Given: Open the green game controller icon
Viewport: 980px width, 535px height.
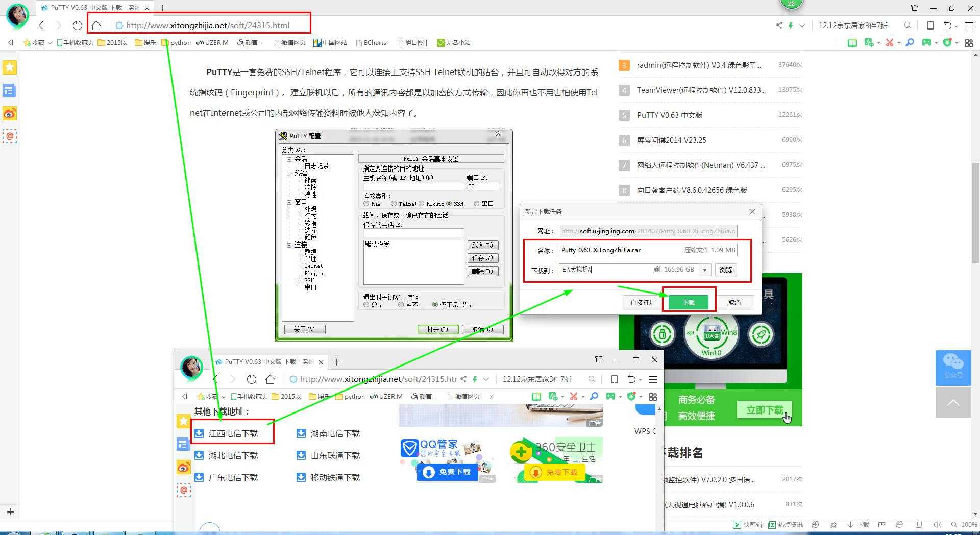Looking at the screenshot, I should pyautogui.click(x=926, y=43).
